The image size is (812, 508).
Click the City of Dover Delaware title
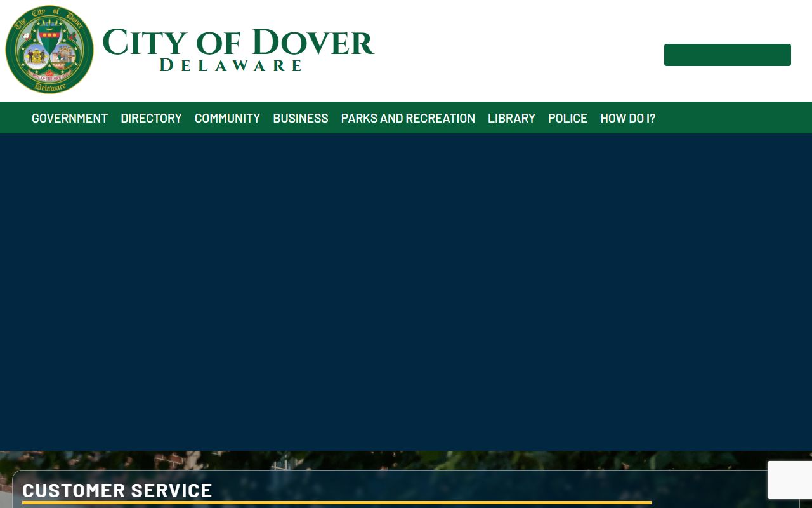click(x=238, y=50)
